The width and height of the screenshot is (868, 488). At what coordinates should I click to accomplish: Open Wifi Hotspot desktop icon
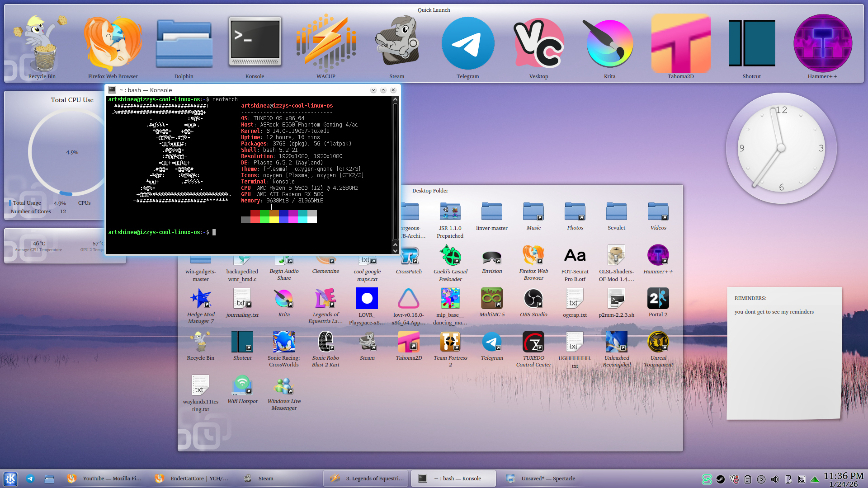tap(242, 386)
